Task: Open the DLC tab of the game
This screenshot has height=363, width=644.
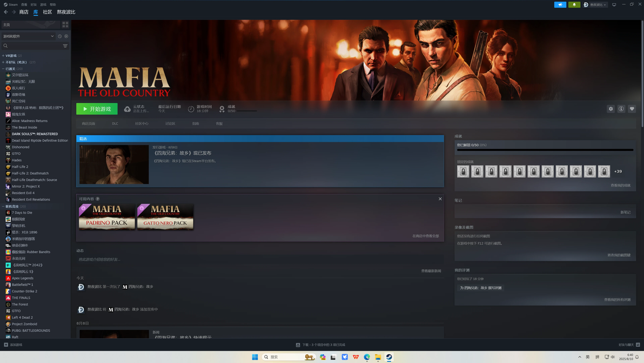Action: click(115, 124)
